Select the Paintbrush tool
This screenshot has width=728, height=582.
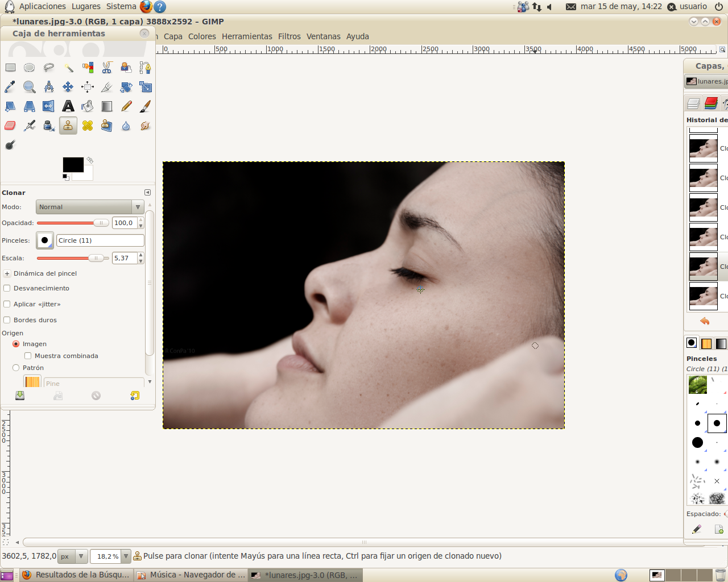(146, 106)
